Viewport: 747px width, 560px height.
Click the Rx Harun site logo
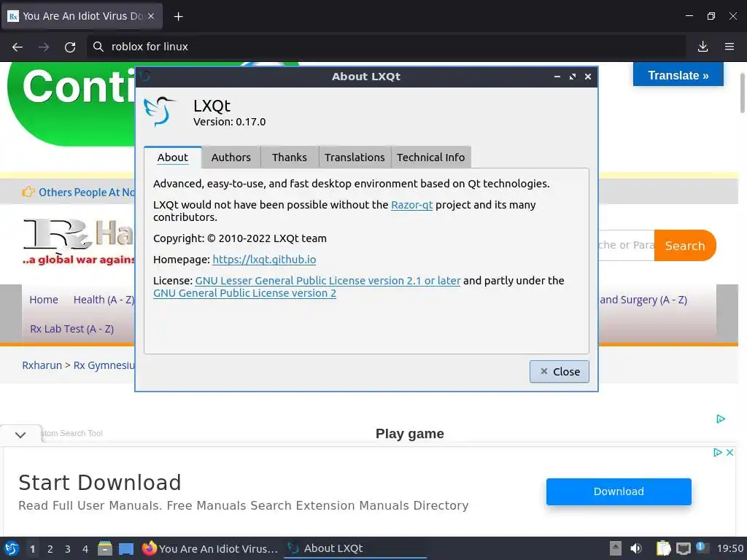coord(79,242)
